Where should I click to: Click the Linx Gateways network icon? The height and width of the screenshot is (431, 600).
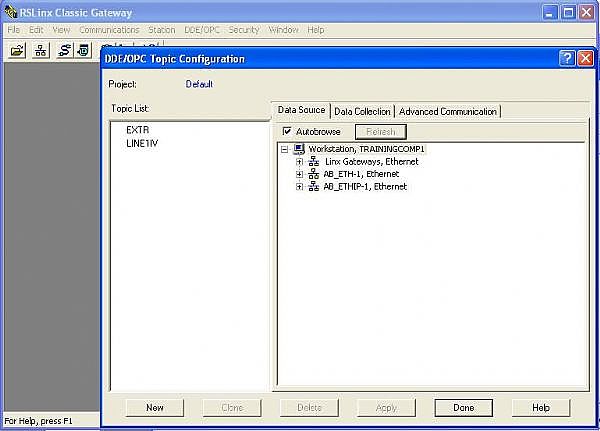[x=313, y=162]
